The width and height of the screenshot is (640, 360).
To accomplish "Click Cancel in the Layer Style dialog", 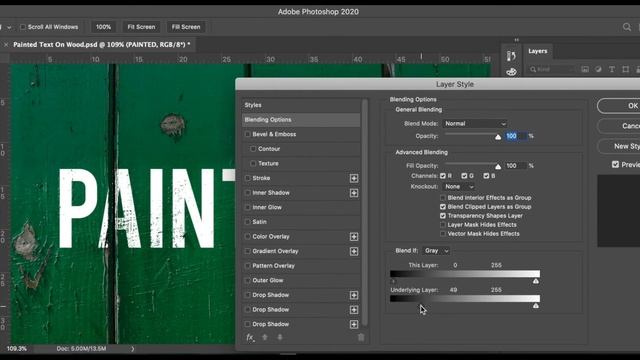I will tap(618, 126).
